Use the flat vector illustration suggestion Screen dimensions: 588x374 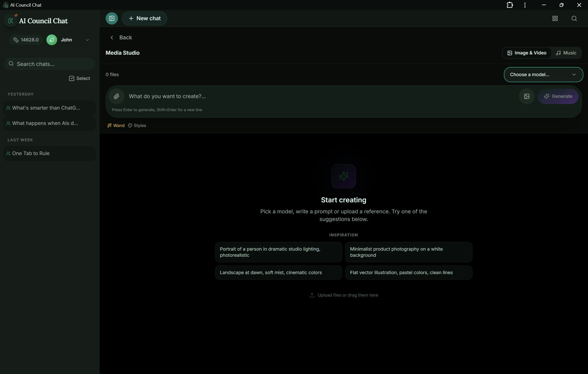tap(409, 273)
